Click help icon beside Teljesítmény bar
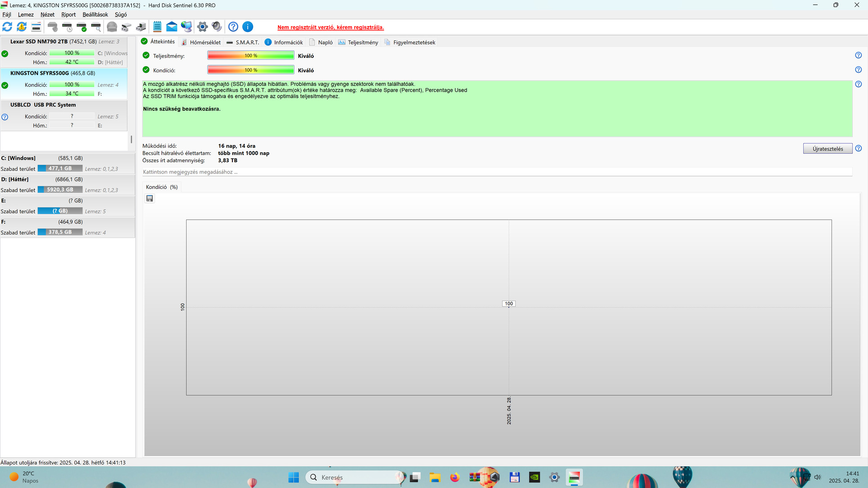The width and height of the screenshot is (868, 488). pos(858,55)
